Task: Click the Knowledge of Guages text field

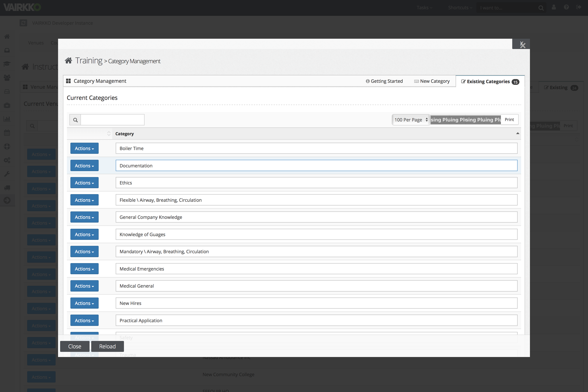Action: pos(316,234)
